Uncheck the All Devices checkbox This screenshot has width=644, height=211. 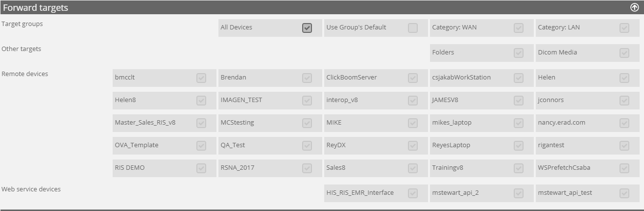tap(307, 28)
